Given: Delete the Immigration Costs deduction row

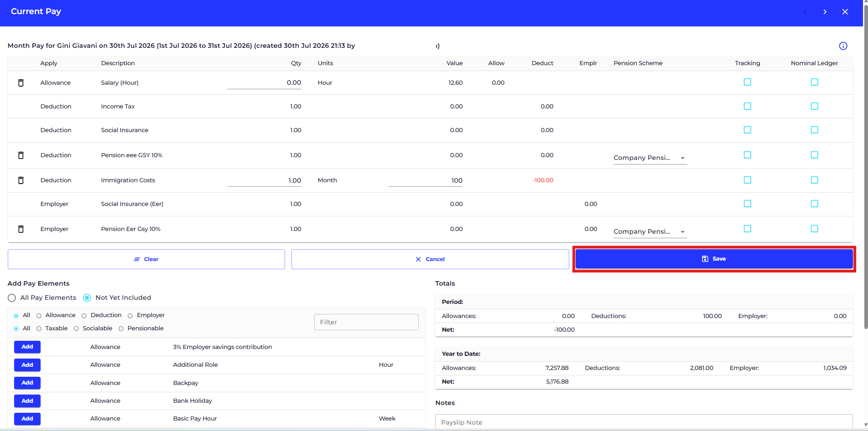Looking at the screenshot, I should (x=21, y=180).
